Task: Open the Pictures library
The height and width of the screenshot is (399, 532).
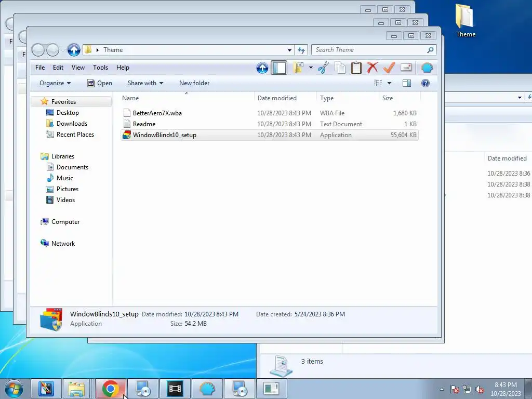Action: click(67, 189)
